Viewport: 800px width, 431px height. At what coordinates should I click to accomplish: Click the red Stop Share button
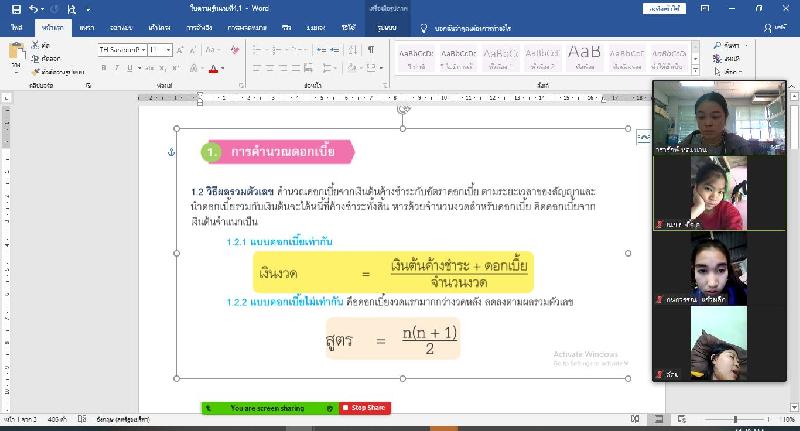point(365,408)
